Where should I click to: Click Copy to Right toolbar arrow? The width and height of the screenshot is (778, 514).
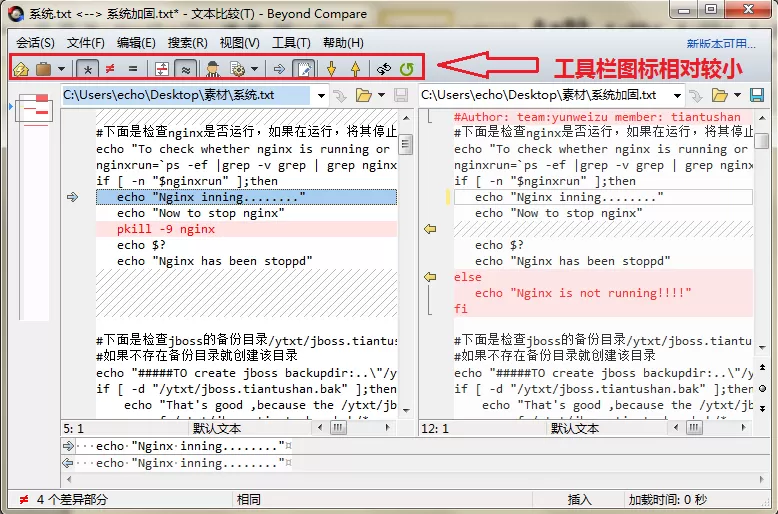(x=279, y=69)
